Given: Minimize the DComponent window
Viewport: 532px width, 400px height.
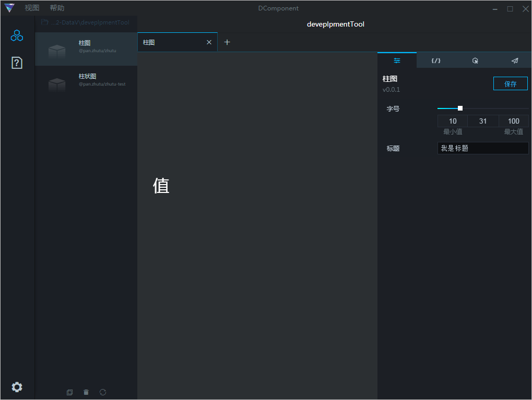Looking at the screenshot, I should [495, 9].
